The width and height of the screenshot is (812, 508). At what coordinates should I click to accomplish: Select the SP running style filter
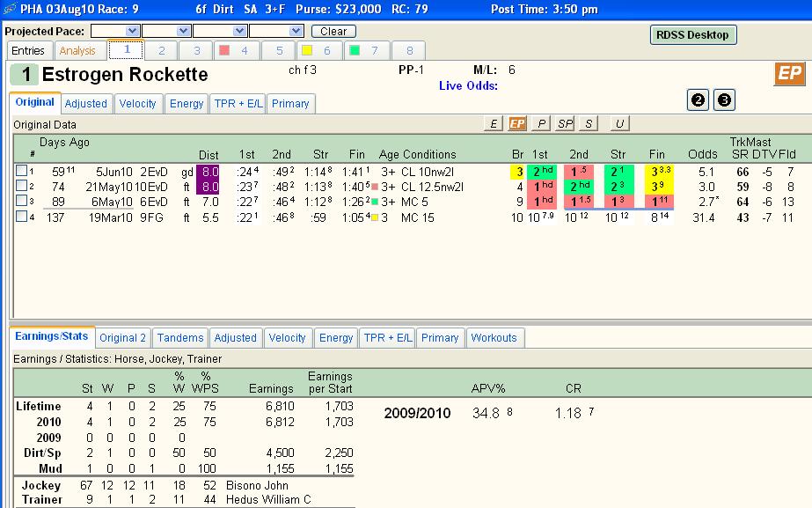565,123
